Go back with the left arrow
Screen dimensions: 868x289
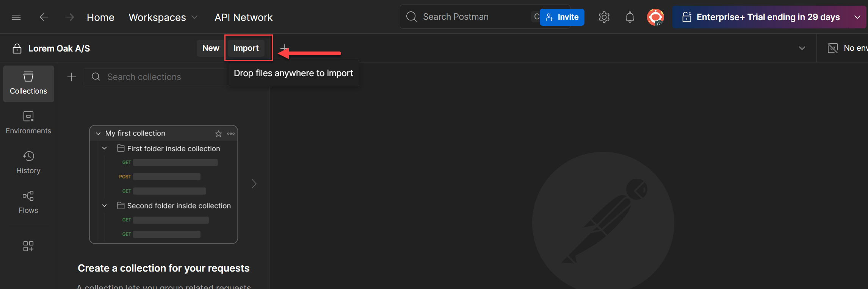[x=44, y=17]
